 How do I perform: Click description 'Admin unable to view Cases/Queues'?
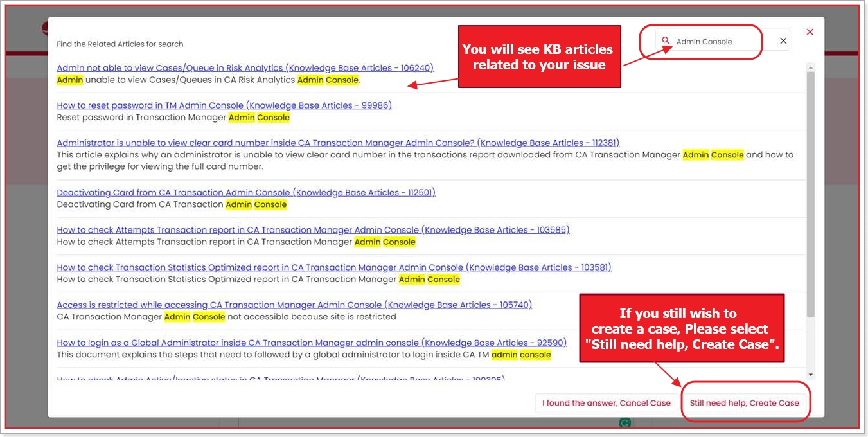(209, 80)
